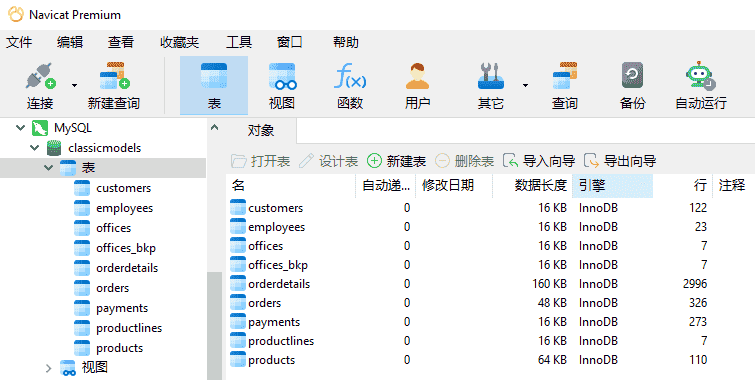
Task: Switch to the Objects (对象) tab
Action: pyautogui.click(x=261, y=131)
